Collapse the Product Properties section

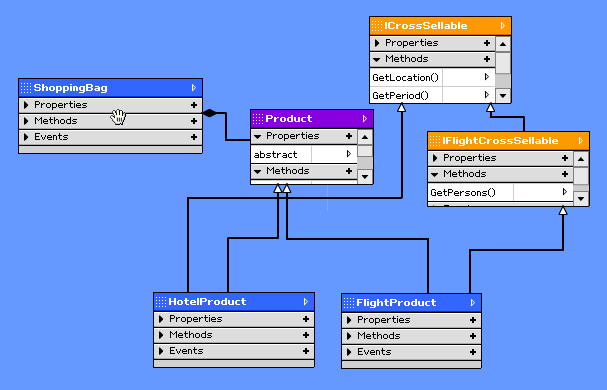pyautogui.click(x=258, y=136)
